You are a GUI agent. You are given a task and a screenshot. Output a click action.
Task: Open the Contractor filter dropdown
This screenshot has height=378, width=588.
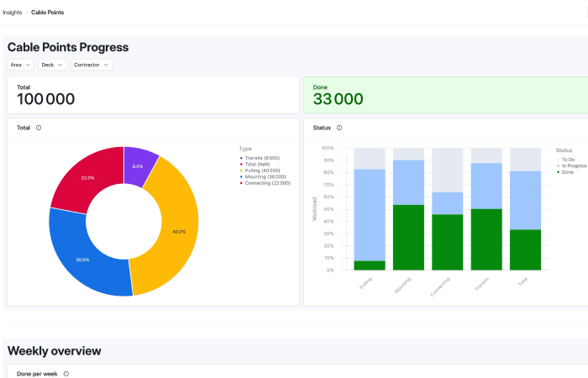(91, 65)
